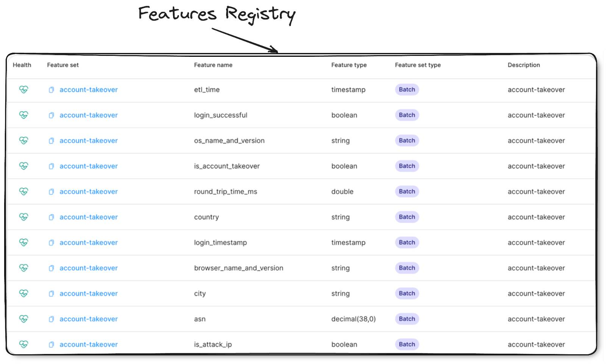Click the Batch badge on the country row
This screenshot has height=364, width=606.
pos(406,217)
